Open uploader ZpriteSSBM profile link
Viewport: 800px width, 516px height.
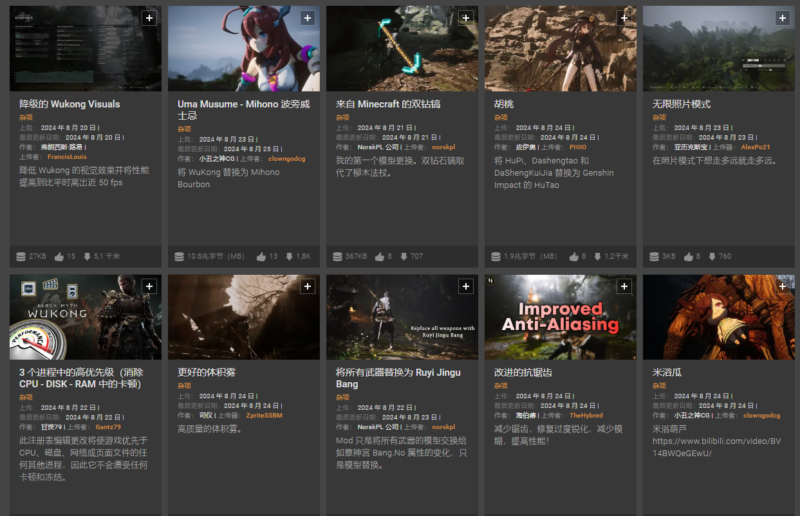[x=264, y=414]
